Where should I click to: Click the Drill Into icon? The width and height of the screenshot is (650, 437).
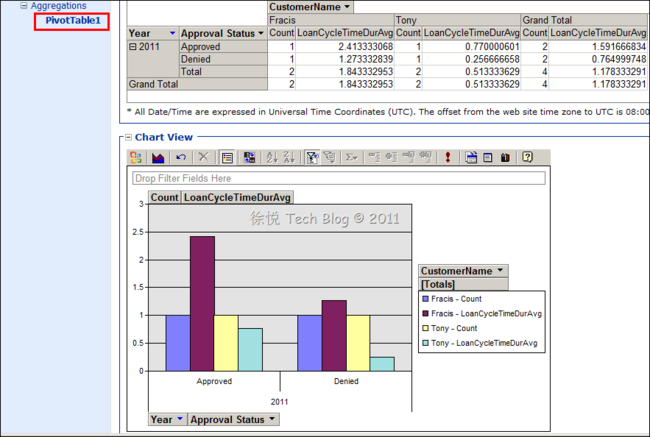coord(425,158)
